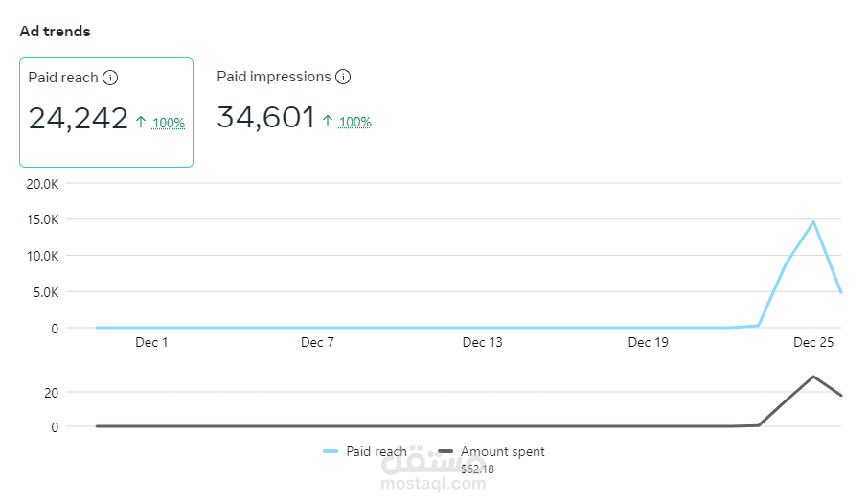Click the mostaql watermark logo
This screenshot has width=868, height=503.
433,469
